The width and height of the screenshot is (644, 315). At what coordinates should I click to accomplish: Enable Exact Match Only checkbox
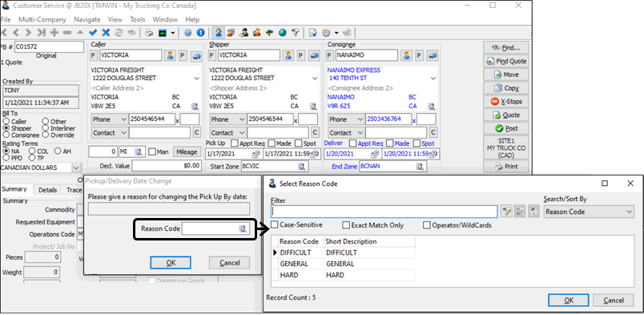(346, 225)
